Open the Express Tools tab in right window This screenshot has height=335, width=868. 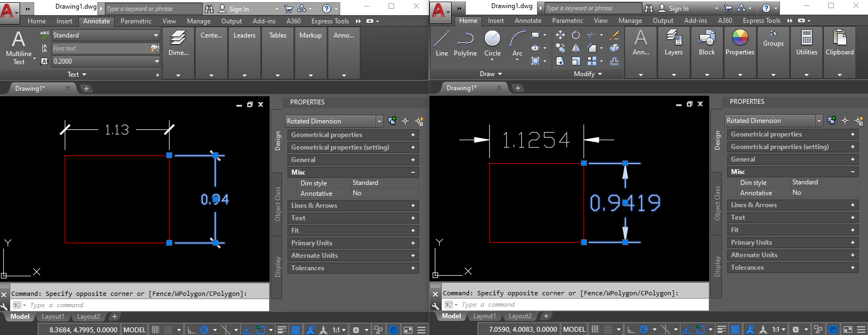coord(761,21)
